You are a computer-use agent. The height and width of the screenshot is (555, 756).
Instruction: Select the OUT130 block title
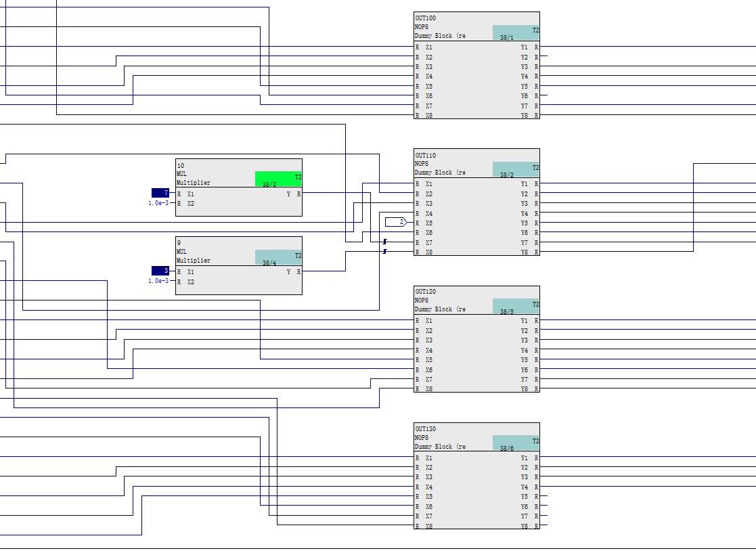(x=426, y=429)
